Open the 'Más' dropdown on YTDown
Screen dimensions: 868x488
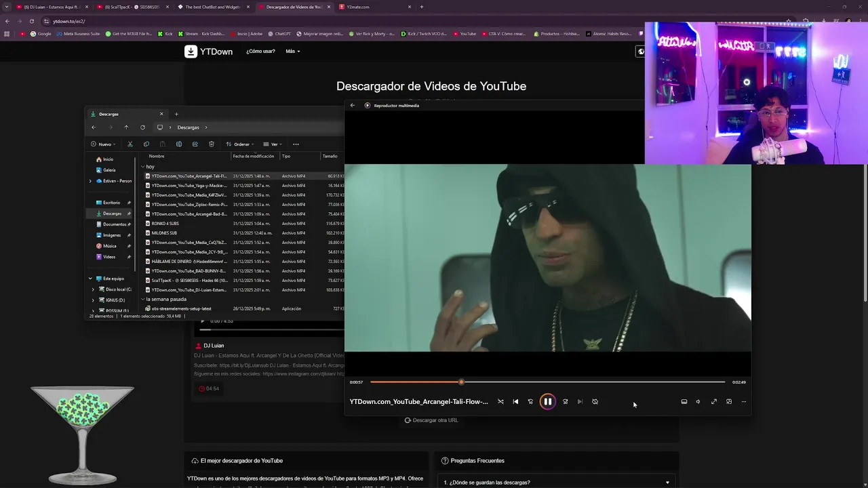(292, 51)
